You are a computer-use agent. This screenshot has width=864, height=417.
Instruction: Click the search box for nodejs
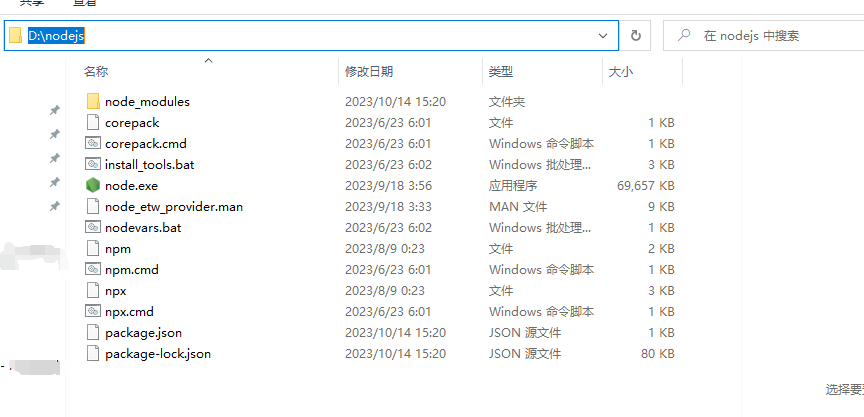763,35
